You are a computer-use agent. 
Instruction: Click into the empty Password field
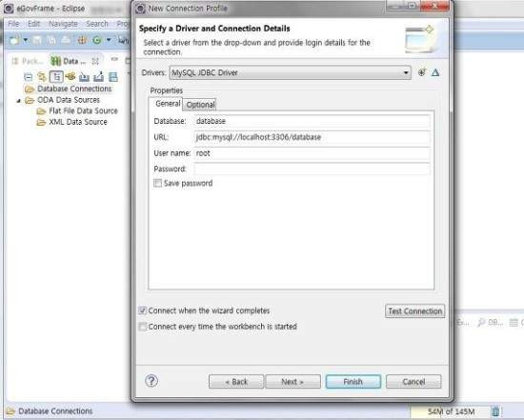click(x=312, y=169)
